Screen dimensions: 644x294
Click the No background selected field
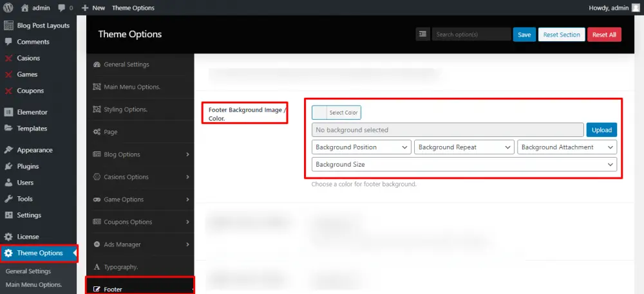point(448,130)
